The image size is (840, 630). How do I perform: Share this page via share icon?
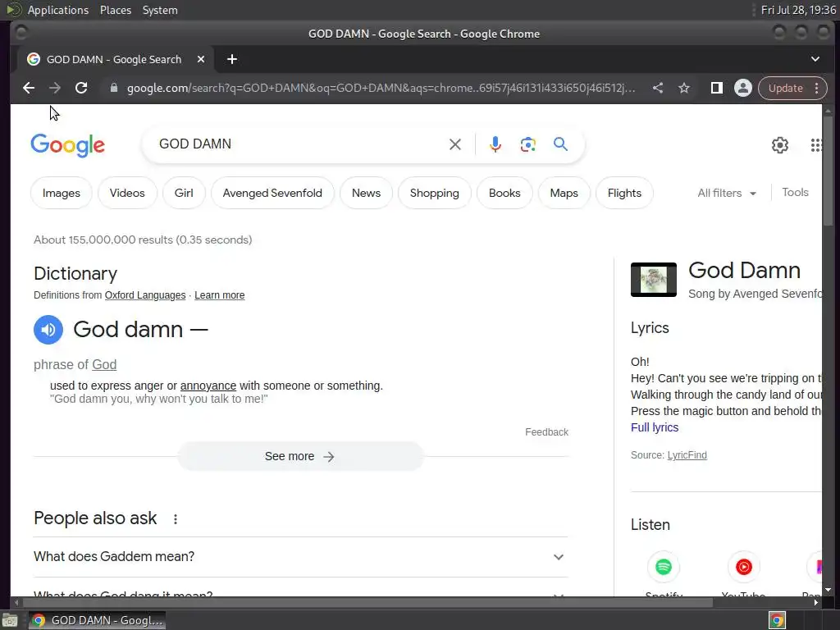click(x=658, y=88)
